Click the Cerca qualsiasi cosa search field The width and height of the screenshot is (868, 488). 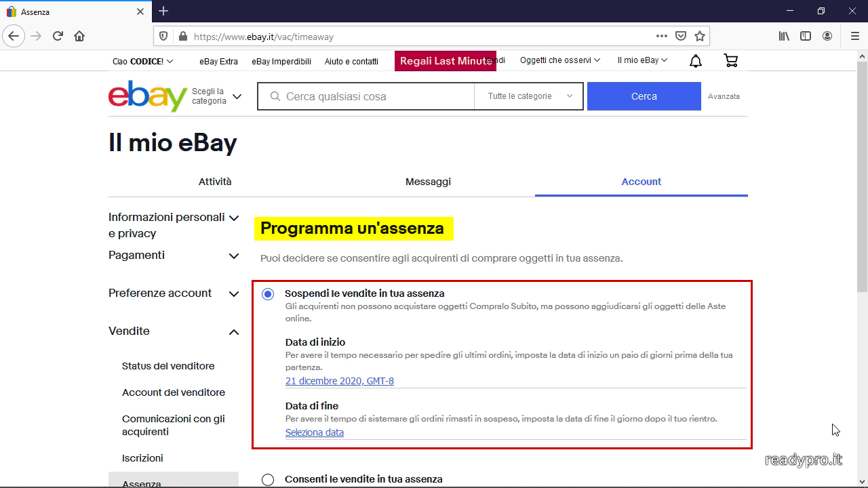pyautogui.click(x=366, y=96)
